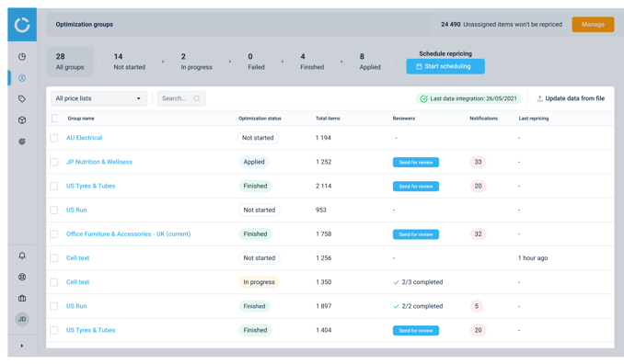Open the price tag icon in sidebar
The height and width of the screenshot is (364, 624).
click(x=22, y=99)
